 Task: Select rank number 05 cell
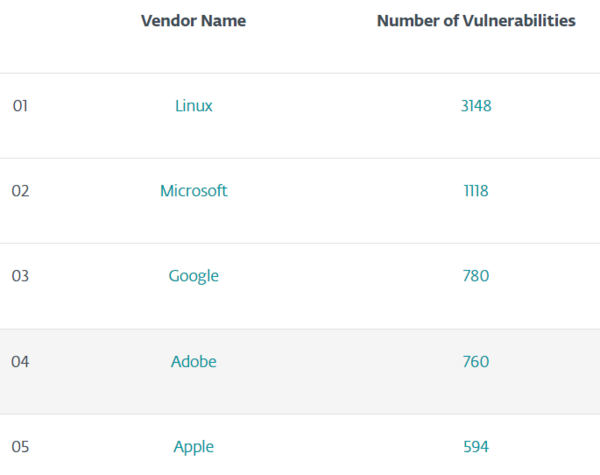click(x=20, y=447)
